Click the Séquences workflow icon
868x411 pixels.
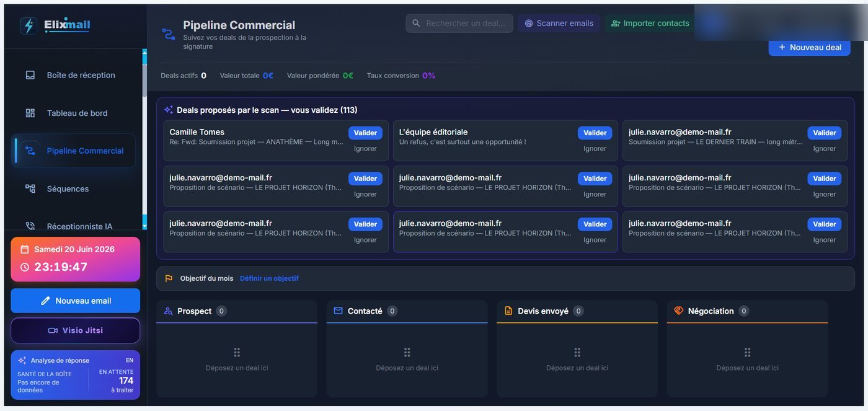pyautogui.click(x=30, y=188)
